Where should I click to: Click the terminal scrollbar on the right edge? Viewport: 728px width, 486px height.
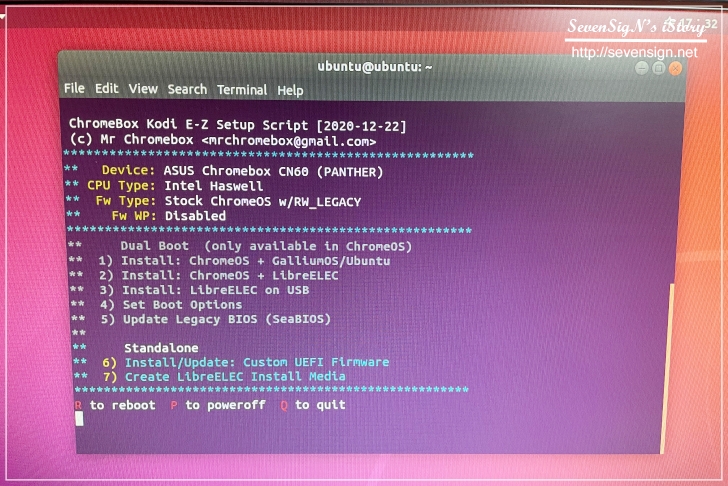tap(666, 369)
